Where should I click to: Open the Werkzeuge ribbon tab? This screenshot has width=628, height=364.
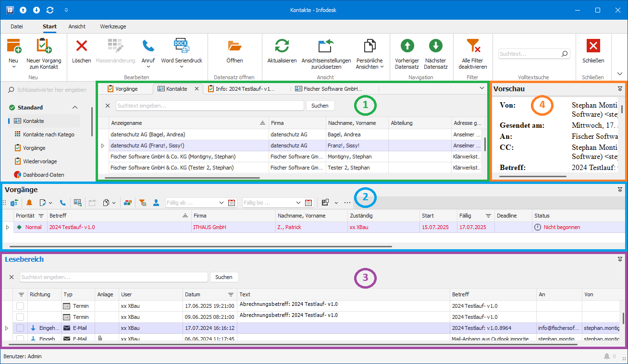(113, 26)
